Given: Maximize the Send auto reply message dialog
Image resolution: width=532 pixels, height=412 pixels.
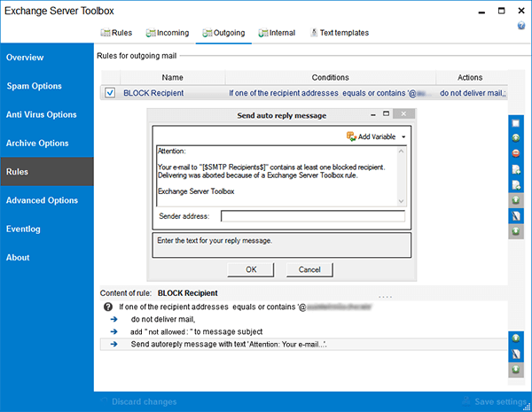Looking at the screenshot, I should (x=386, y=113).
